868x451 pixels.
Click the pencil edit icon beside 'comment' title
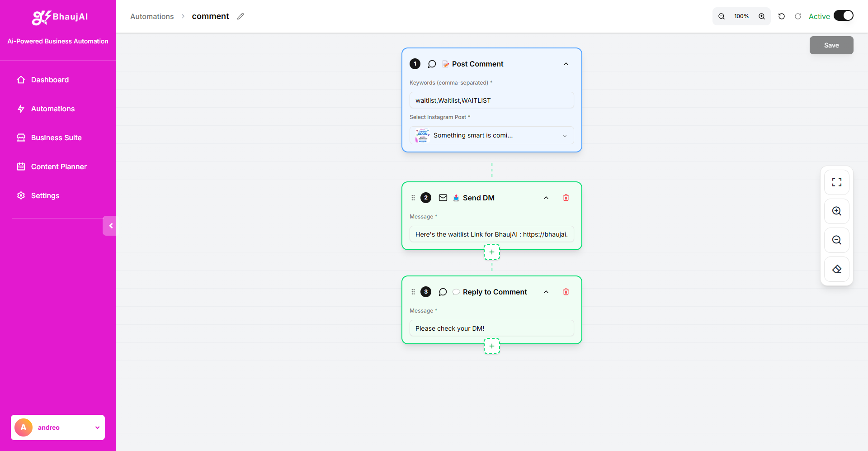pyautogui.click(x=241, y=16)
